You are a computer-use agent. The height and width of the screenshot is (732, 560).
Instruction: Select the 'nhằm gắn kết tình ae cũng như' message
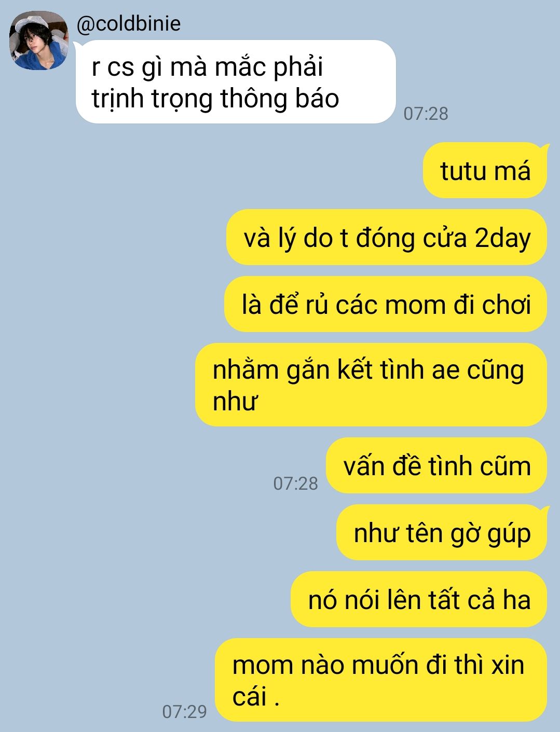371,385
